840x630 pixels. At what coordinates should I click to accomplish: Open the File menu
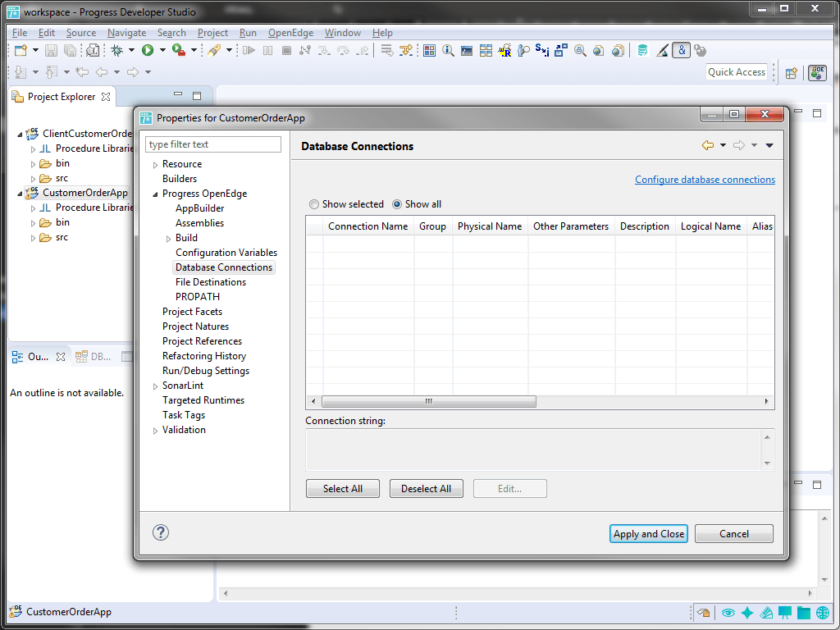pyautogui.click(x=20, y=33)
